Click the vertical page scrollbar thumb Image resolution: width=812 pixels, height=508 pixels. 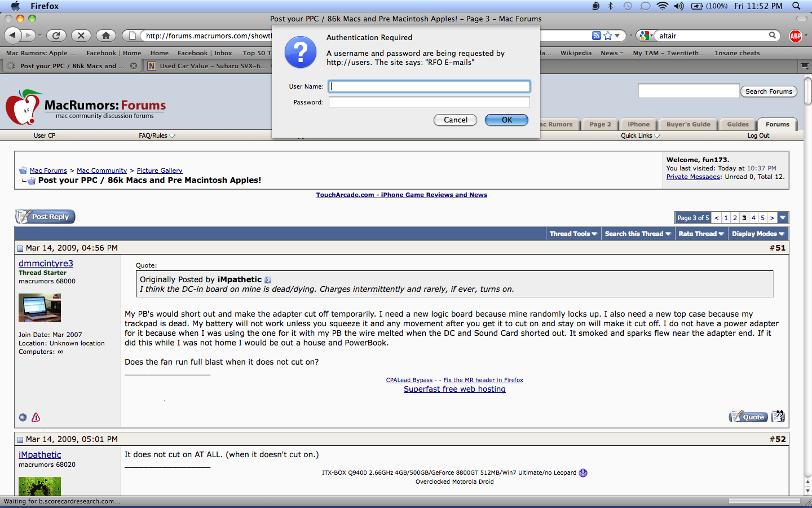807,91
